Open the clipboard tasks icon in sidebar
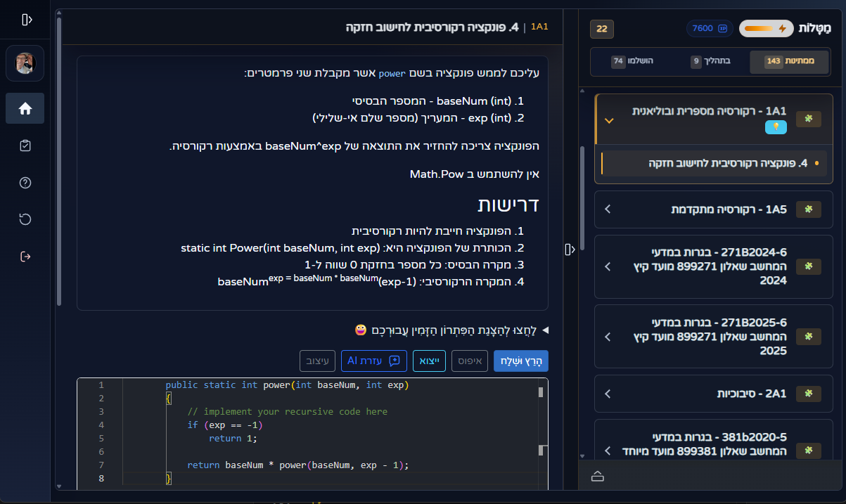 (25, 146)
